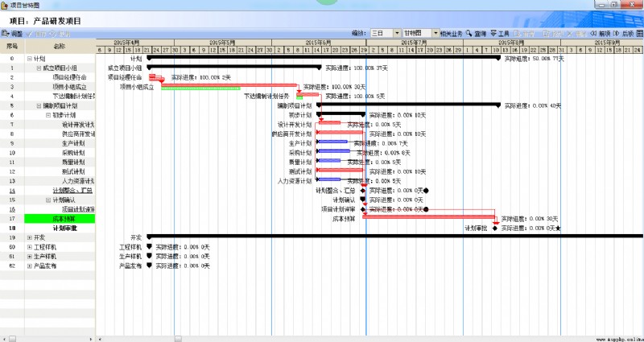Click the 实际进度: 100.00% 37天 label
The width and height of the screenshot is (644, 342).
tap(357, 68)
